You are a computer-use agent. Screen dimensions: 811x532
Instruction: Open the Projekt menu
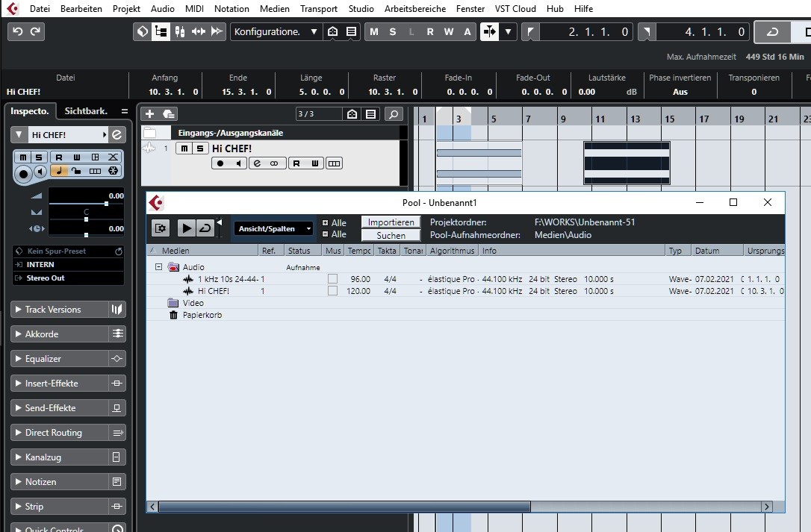click(x=126, y=9)
